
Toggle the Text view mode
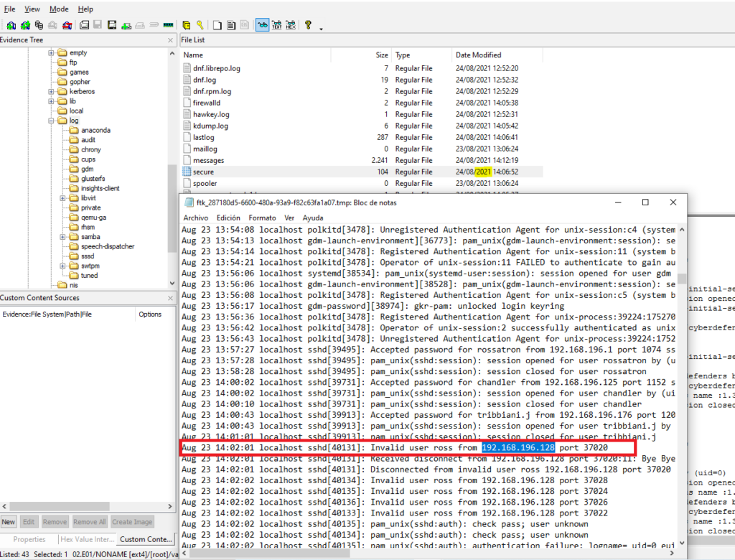[x=277, y=24]
